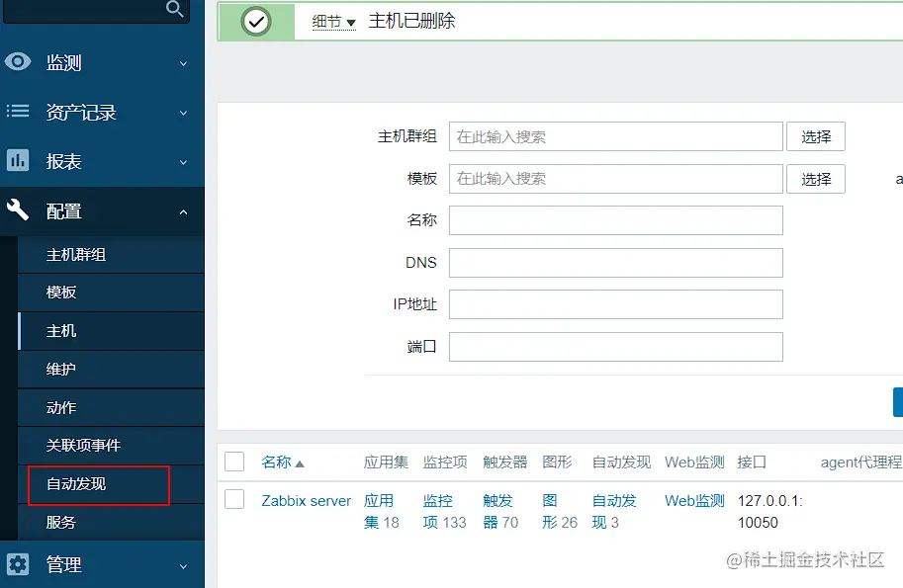Viewport: 903px width, 588px height.
Task: Click the search magnifier icon in sidebar
Action: click(174, 9)
